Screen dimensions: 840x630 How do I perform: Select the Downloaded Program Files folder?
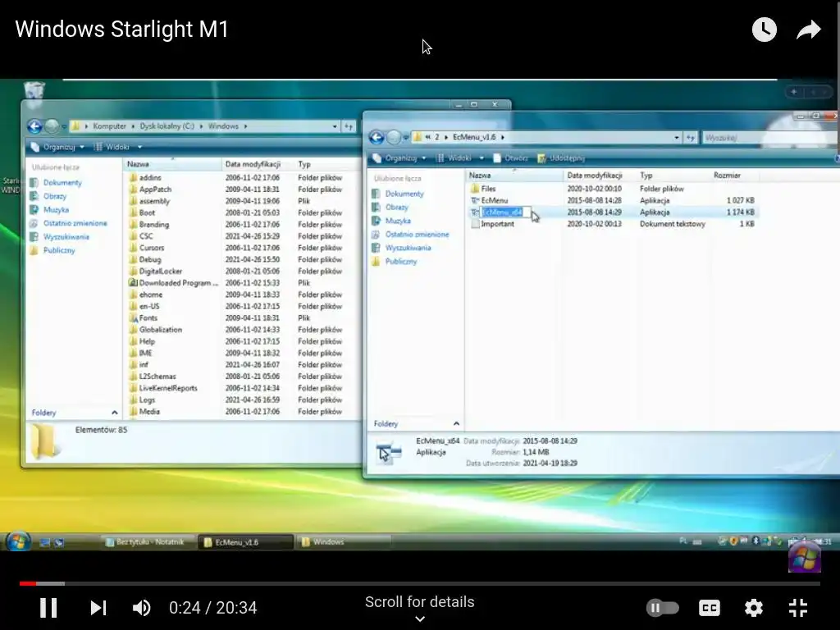click(178, 283)
